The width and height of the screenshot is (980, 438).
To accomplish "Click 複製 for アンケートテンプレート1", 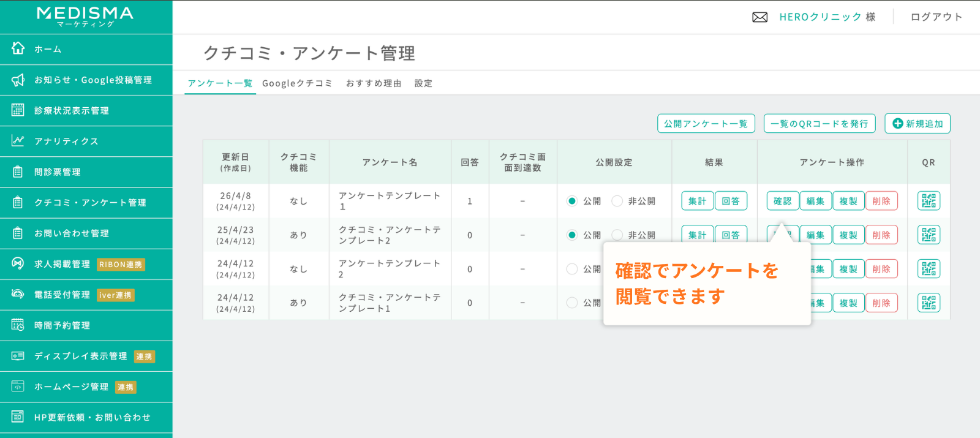I will 848,201.
